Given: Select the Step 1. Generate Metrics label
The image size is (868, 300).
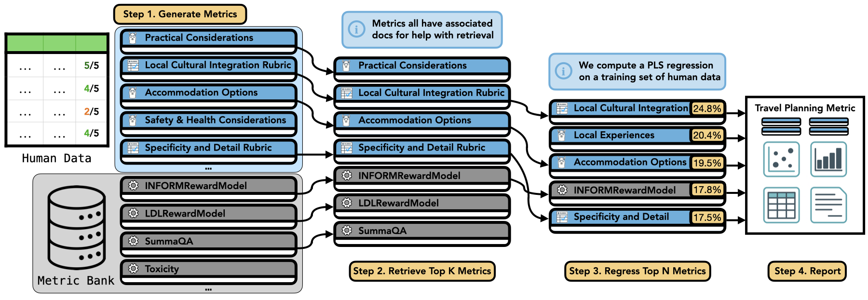Looking at the screenshot, I should (x=180, y=14).
